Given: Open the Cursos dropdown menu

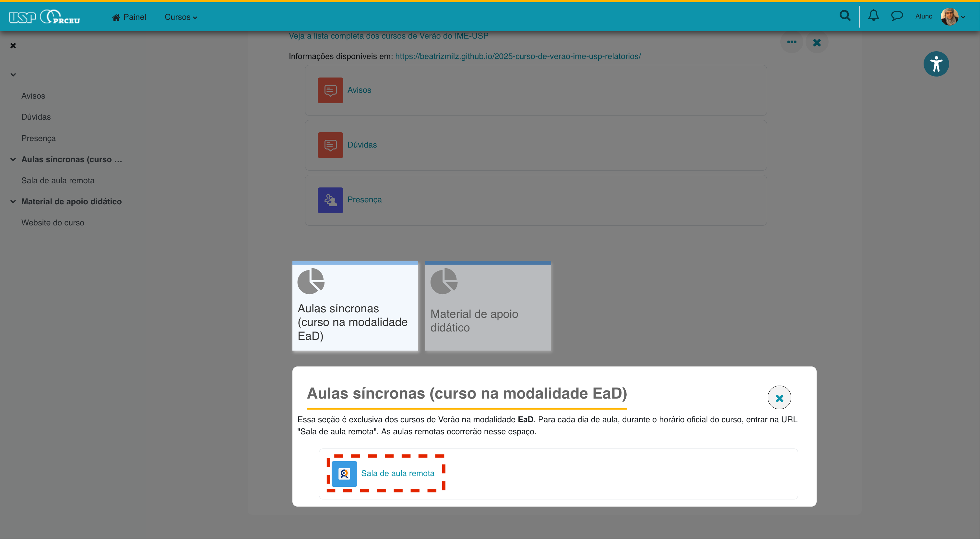Looking at the screenshot, I should (181, 17).
